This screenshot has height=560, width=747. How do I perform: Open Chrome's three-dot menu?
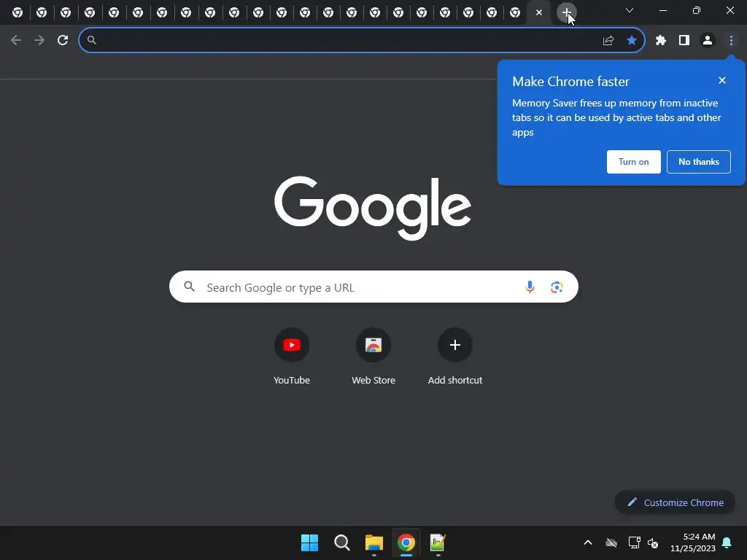pyautogui.click(x=731, y=41)
